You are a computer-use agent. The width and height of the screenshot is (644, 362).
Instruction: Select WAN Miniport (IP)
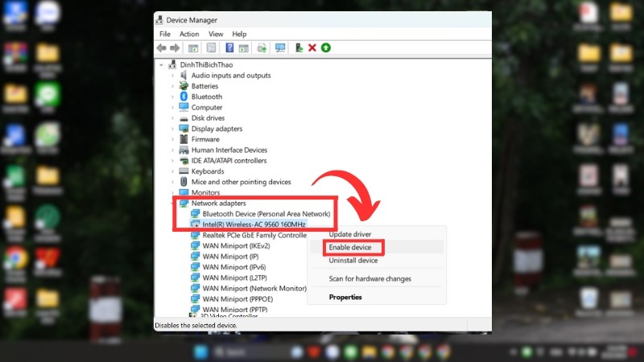(x=230, y=257)
